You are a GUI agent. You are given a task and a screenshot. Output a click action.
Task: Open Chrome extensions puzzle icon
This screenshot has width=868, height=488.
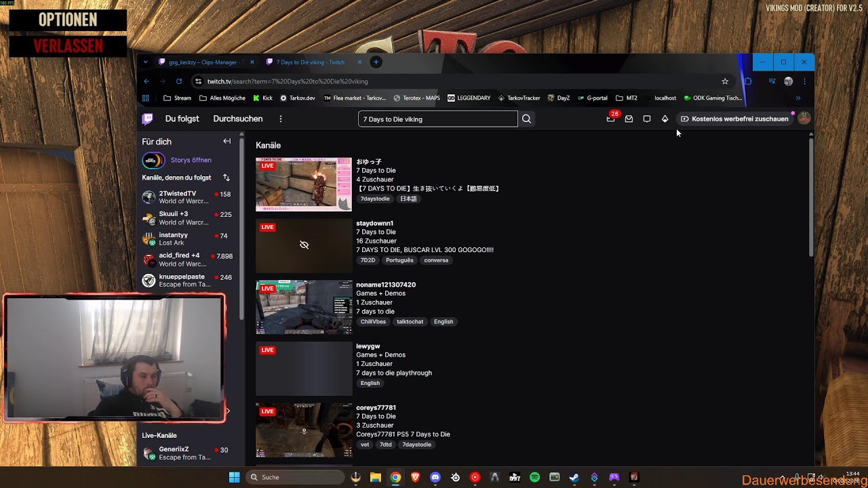coord(748,81)
